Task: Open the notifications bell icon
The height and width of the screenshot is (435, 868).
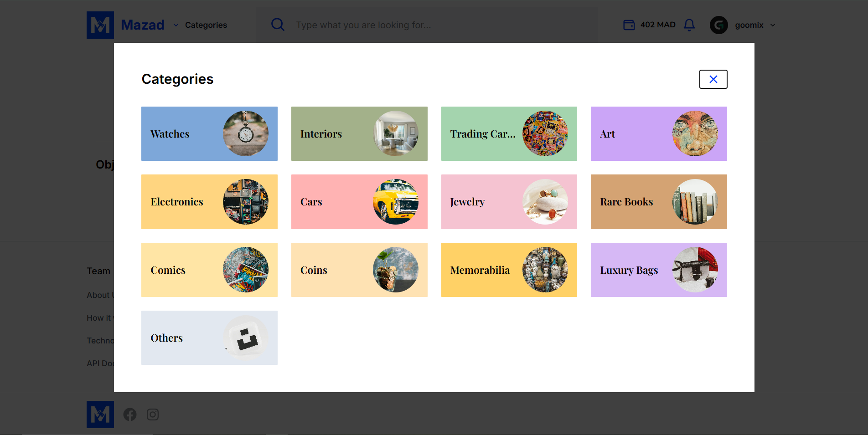Action: 689,25
